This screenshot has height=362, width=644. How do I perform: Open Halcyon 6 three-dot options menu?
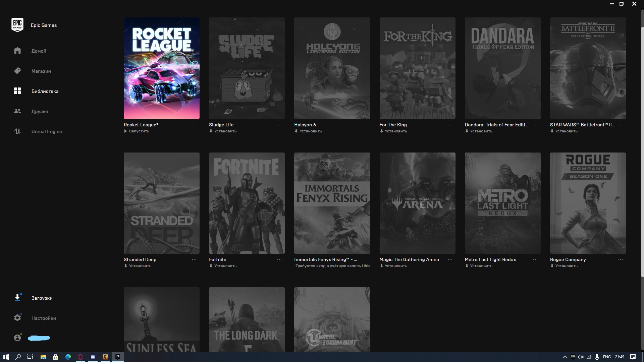[x=365, y=125]
